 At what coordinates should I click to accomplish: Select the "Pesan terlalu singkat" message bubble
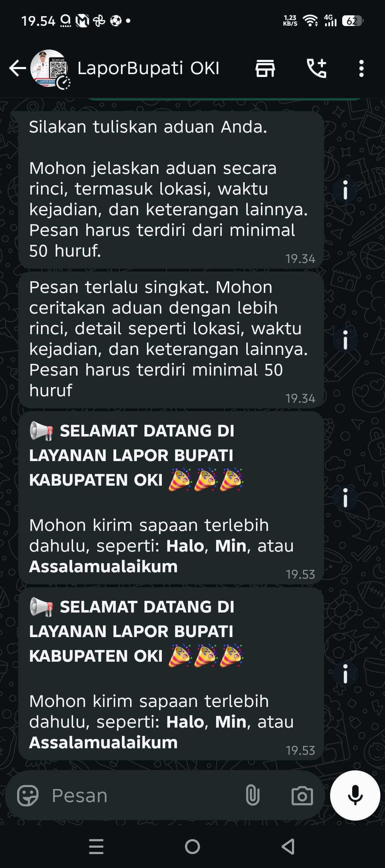coord(171,340)
